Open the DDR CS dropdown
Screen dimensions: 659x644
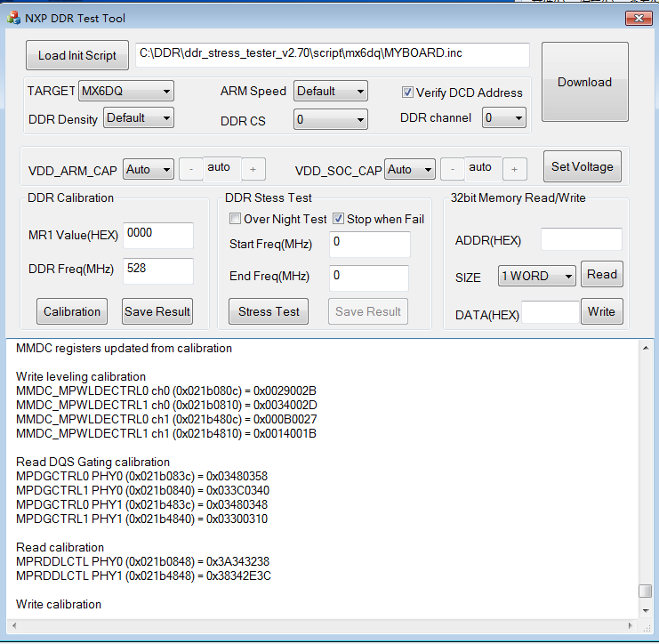(x=330, y=119)
